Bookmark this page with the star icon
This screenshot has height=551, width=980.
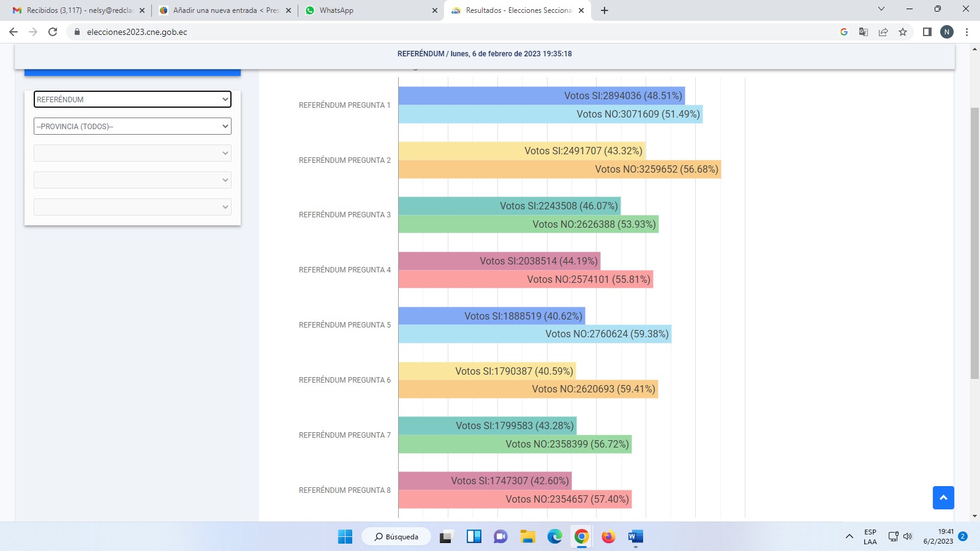(902, 32)
